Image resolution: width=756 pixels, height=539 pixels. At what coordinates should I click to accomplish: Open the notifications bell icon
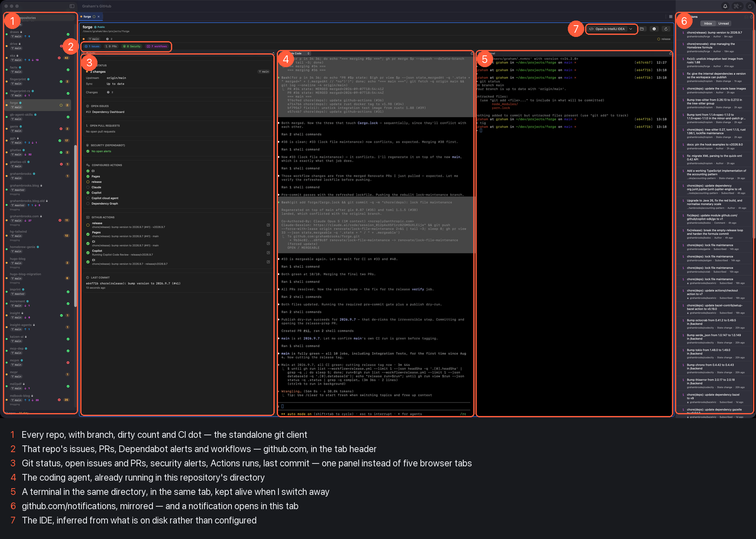pyautogui.click(x=725, y=6)
